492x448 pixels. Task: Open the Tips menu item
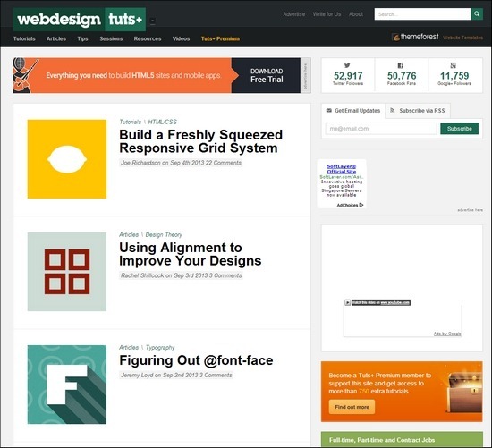(82, 38)
